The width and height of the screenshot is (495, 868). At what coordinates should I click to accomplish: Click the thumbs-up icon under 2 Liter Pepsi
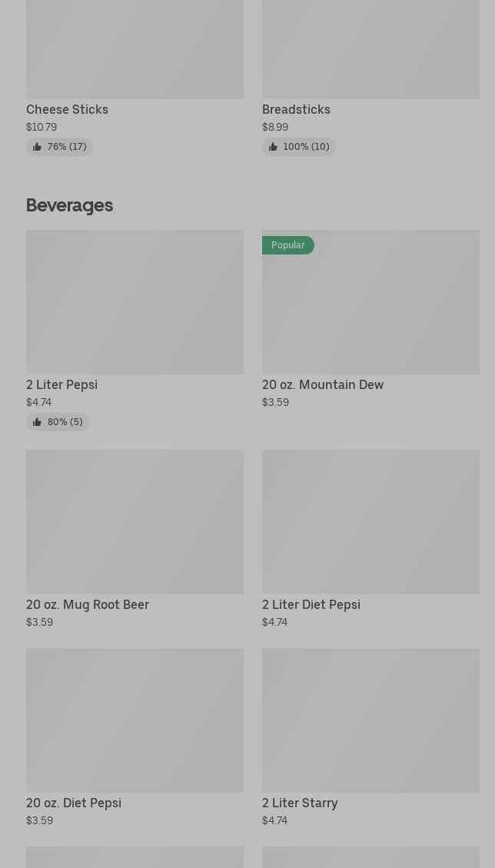(x=37, y=422)
